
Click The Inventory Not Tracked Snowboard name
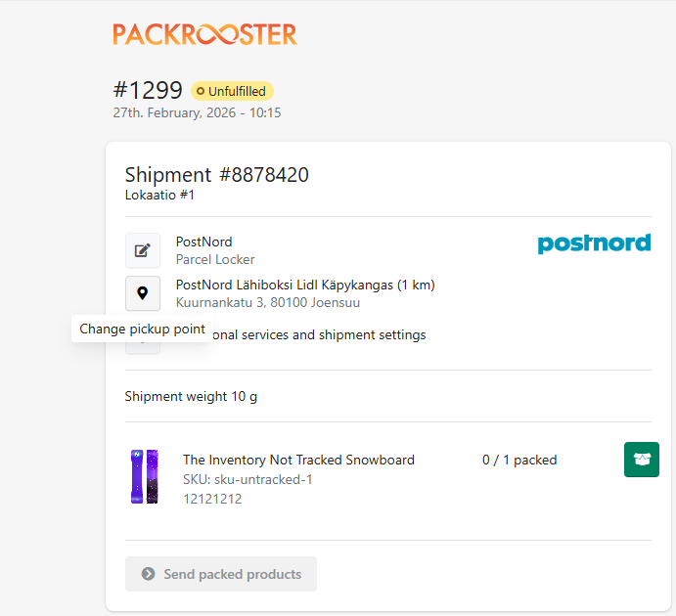tap(298, 460)
